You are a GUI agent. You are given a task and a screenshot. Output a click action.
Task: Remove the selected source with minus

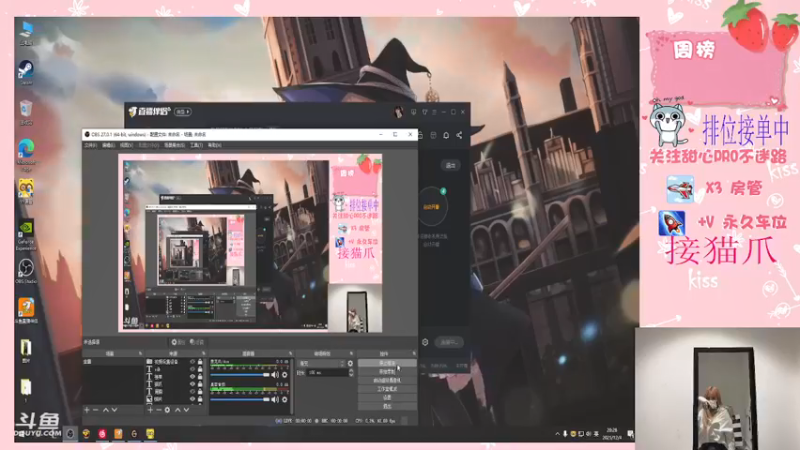(x=159, y=410)
